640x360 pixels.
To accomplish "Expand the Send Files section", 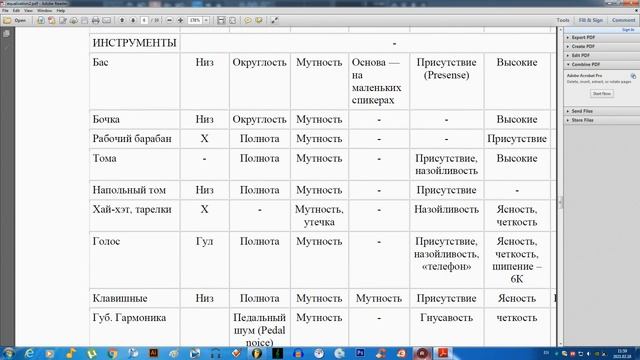I will [x=602, y=111].
